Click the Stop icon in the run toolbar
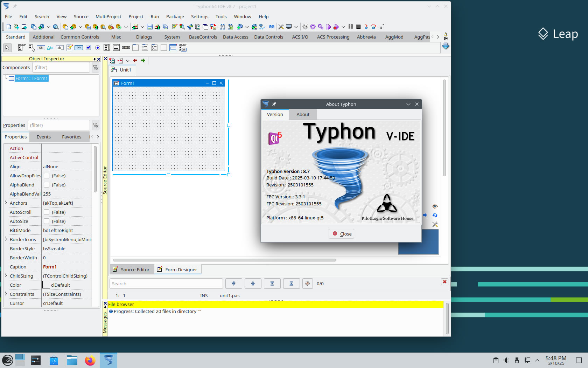The image size is (588, 368). click(358, 27)
